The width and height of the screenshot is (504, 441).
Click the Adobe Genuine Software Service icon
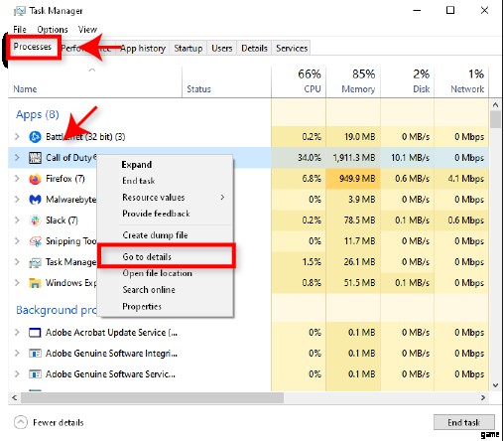coord(35,374)
